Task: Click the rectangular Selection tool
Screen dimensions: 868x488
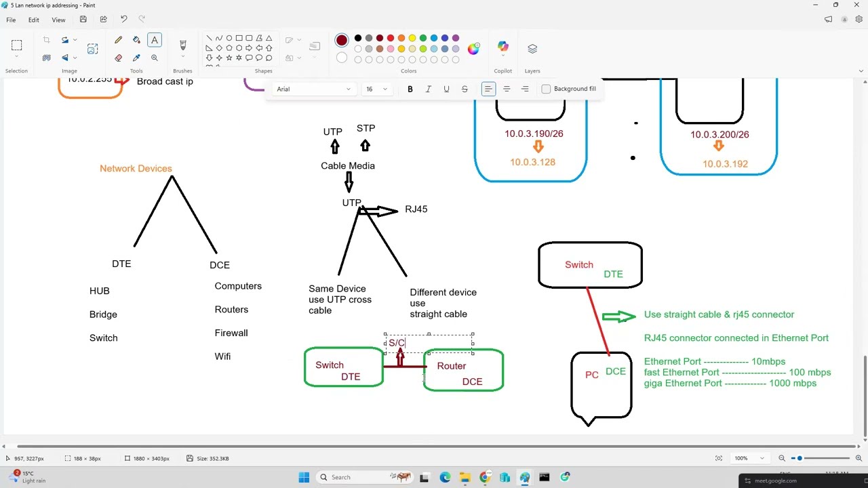Action: (16, 45)
